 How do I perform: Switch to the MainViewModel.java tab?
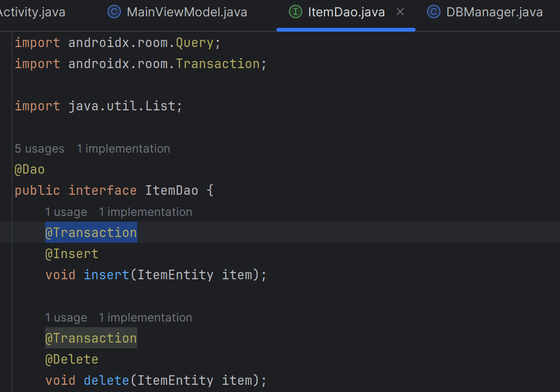187,12
